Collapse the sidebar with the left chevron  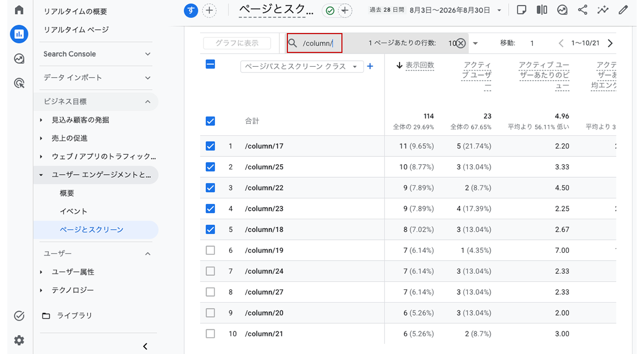145,346
